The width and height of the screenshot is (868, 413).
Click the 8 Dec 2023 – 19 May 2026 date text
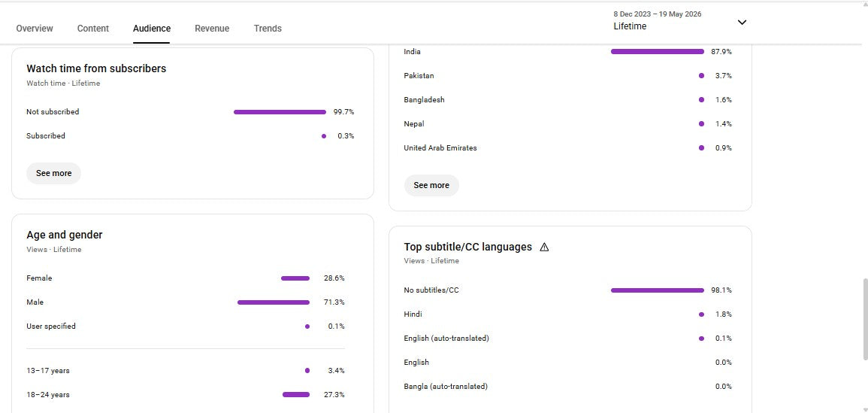pos(657,14)
